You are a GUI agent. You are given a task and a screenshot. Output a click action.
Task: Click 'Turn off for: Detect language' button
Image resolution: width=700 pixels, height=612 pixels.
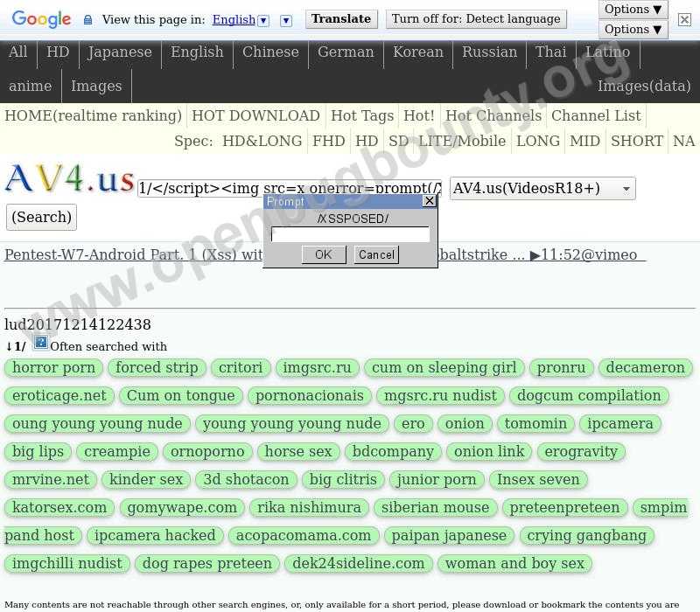click(476, 19)
